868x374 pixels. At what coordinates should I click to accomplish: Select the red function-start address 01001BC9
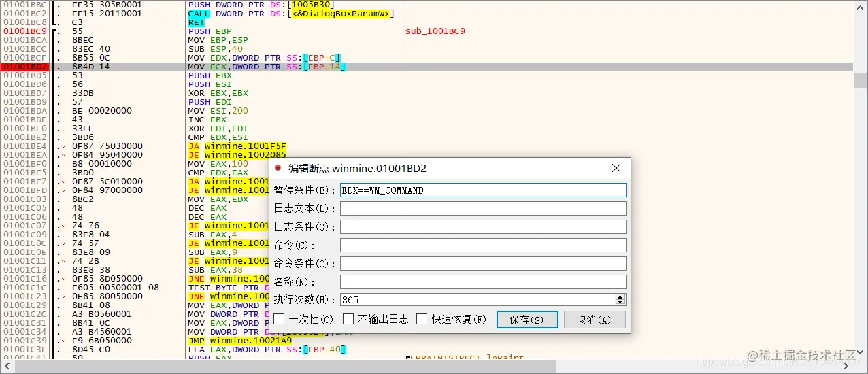pos(24,31)
